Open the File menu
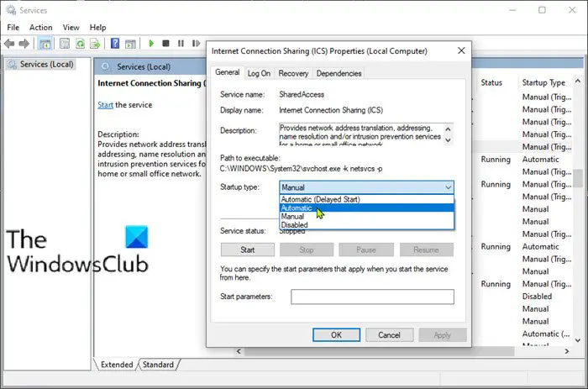The height and width of the screenshot is (389, 588). (x=13, y=28)
